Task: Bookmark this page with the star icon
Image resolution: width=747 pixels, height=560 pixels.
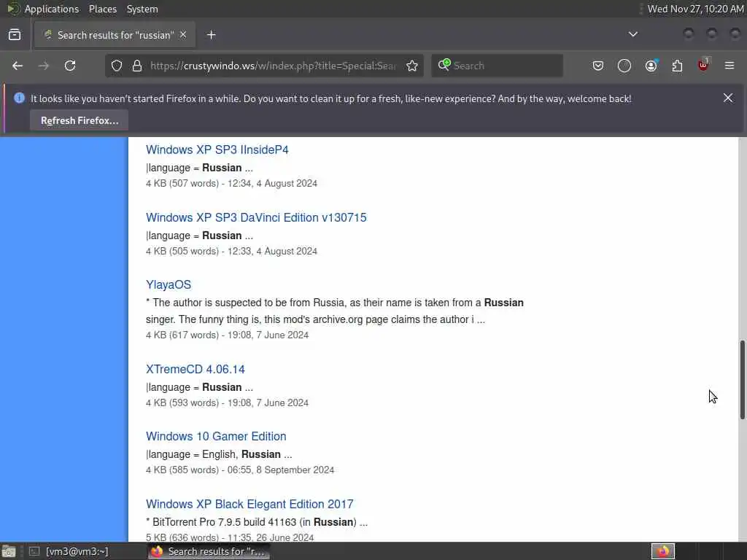Action: [412, 66]
